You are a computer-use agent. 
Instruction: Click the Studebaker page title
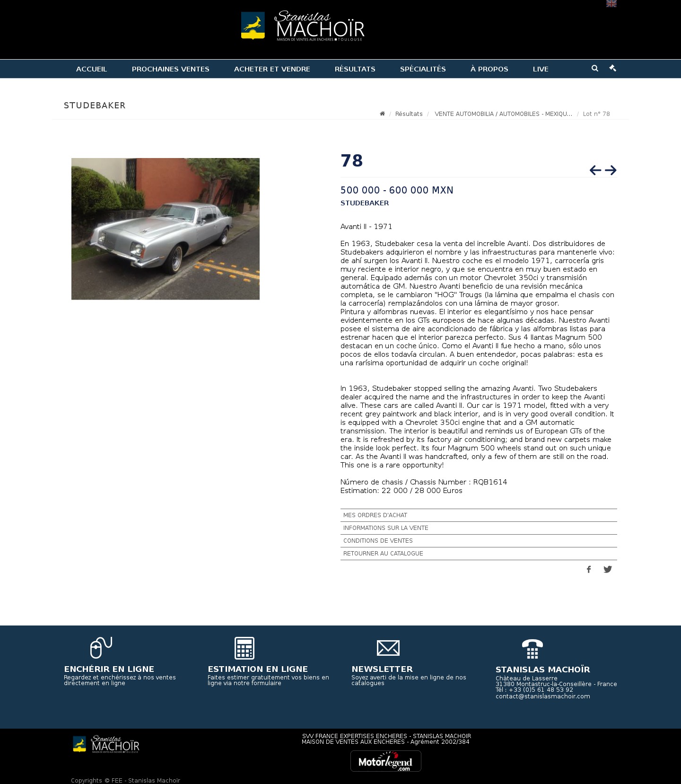coord(95,106)
